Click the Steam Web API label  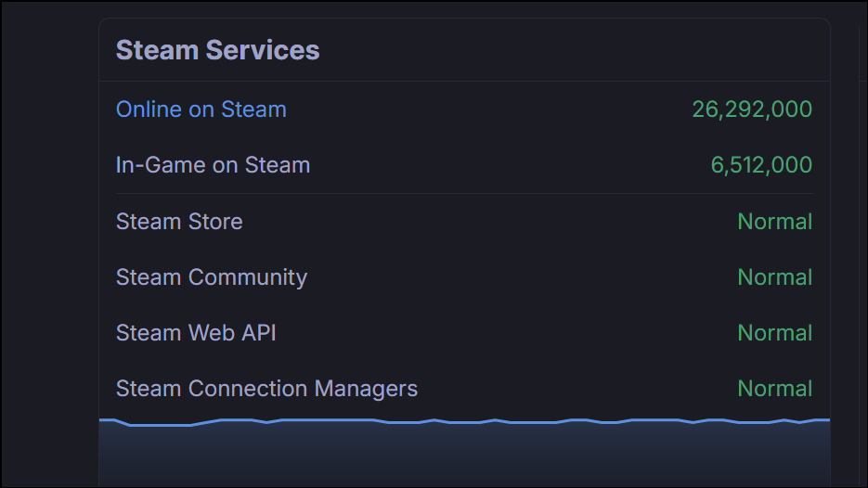196,333
